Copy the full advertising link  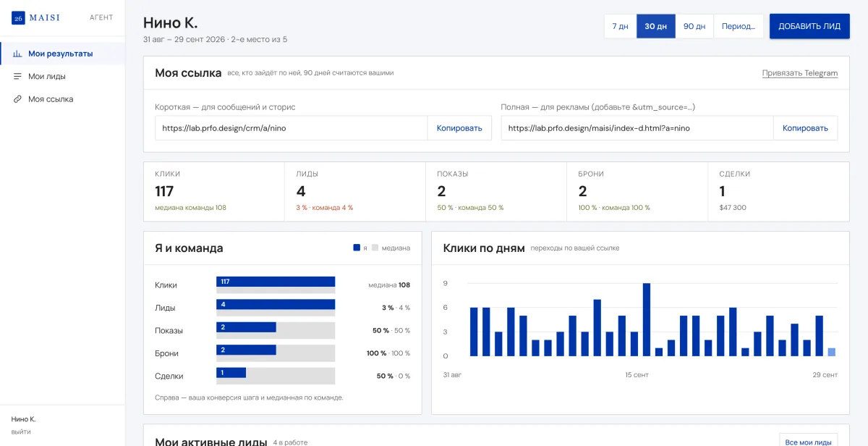(x=806, y=128)
